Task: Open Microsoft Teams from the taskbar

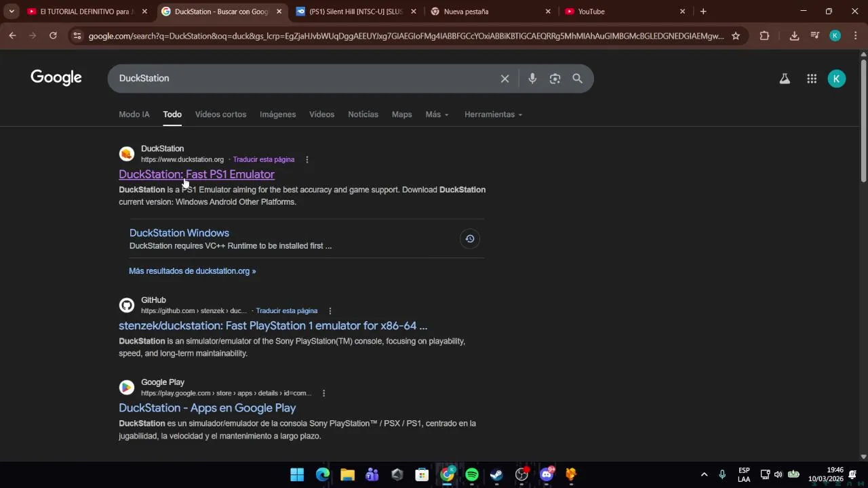Action: (x=372, y=474)
